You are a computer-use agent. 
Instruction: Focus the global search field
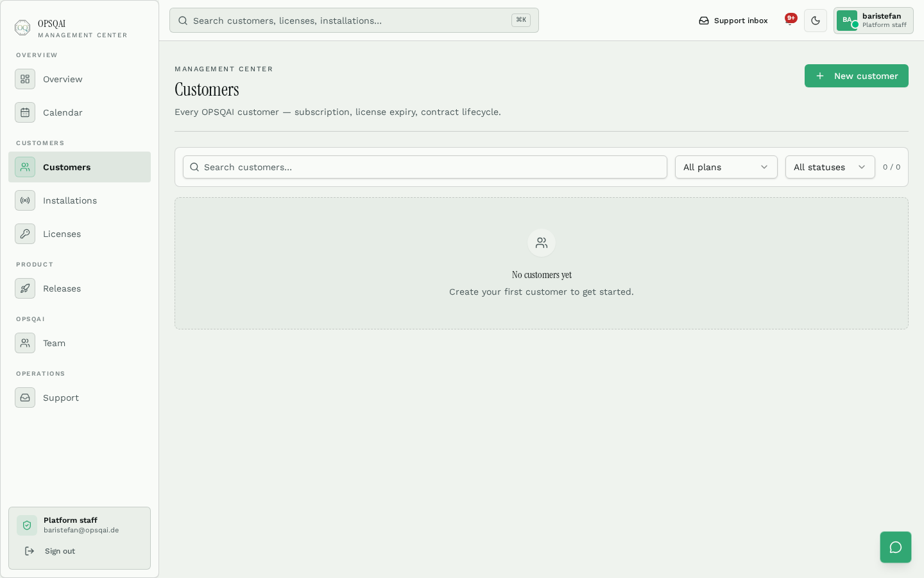(x=354, y=21)
